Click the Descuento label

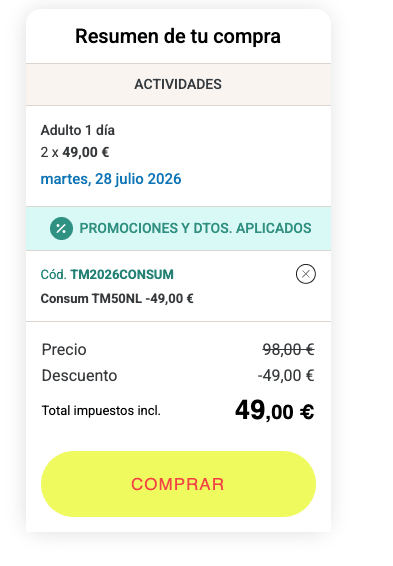tap(79, 375)
